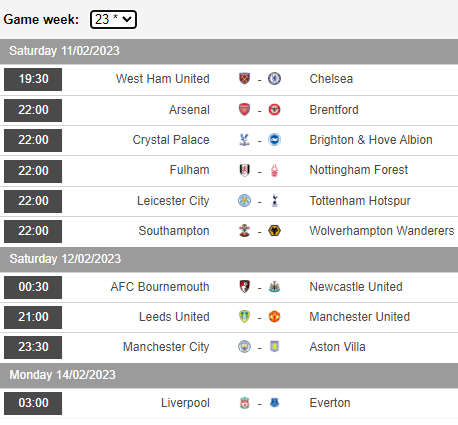The height and width of the screenshot is (425, 458).
Task: Select the Arsenal cannon crest
Action: click(244, 110)
